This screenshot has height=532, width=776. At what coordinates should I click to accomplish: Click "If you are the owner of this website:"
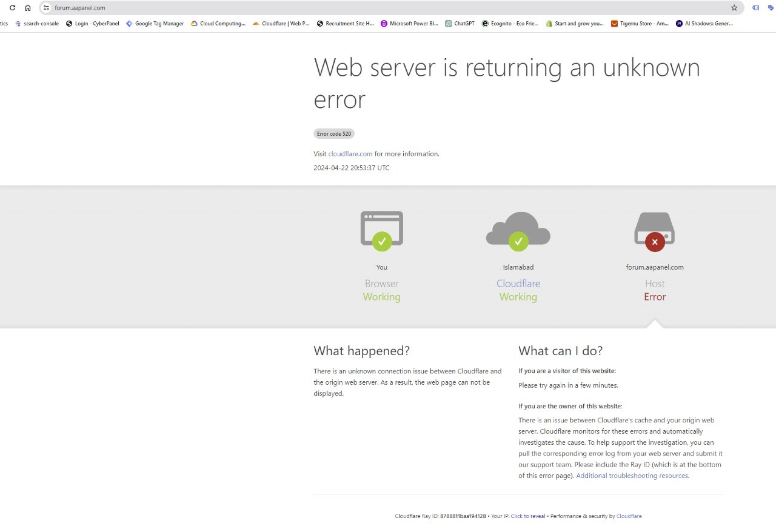point(570,407)
